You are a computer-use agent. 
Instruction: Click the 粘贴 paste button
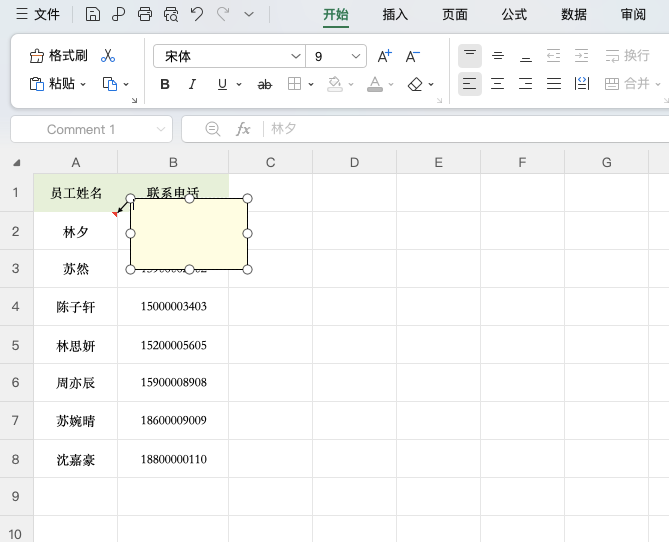point(52,84)
